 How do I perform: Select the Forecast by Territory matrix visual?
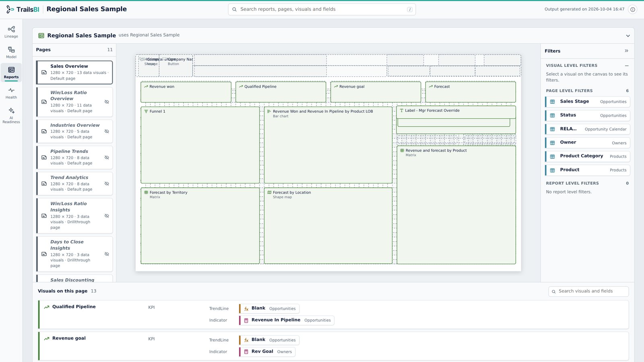point(200,226)
